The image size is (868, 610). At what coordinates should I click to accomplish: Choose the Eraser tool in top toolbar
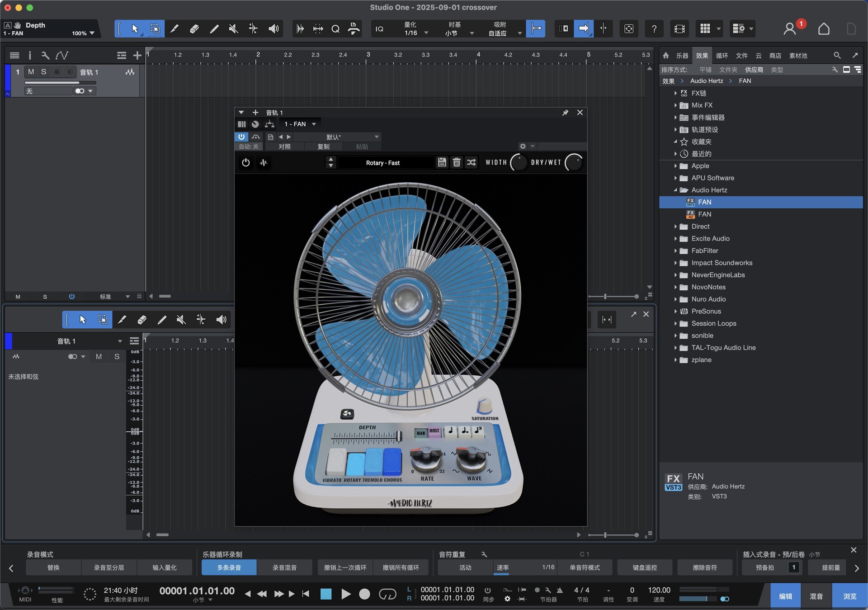194,29
